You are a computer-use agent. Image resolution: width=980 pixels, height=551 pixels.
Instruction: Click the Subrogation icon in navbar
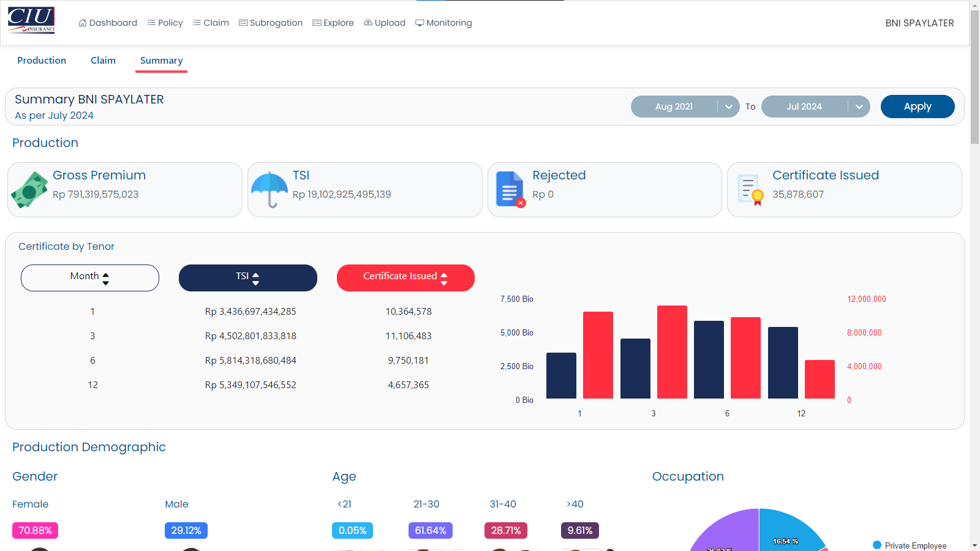click(243, 23)
